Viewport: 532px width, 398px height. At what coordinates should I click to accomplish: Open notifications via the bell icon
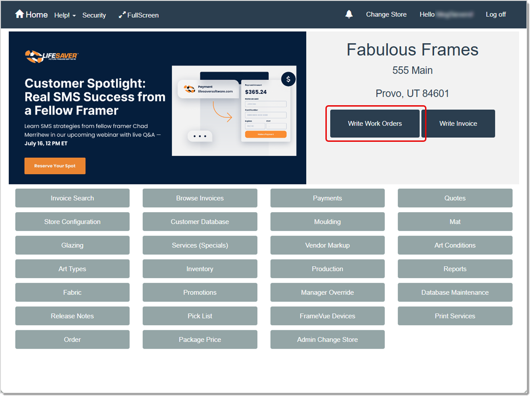click(349, 14)
